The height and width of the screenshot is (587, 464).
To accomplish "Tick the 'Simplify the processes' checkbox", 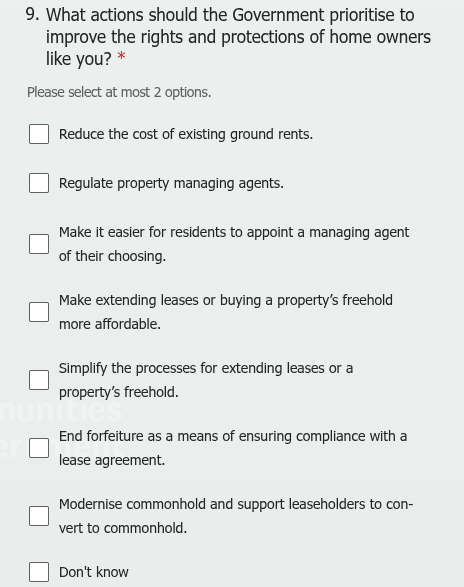I will point(39,380).
